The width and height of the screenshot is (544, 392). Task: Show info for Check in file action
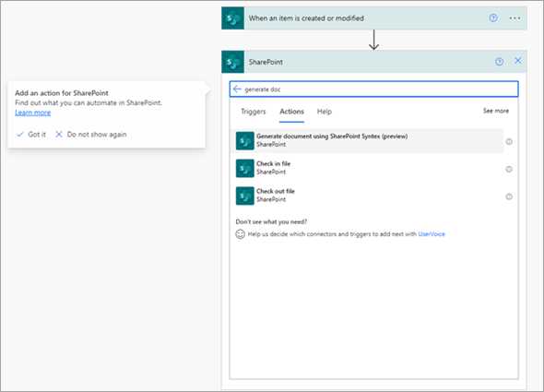click(x=509, y=169)
